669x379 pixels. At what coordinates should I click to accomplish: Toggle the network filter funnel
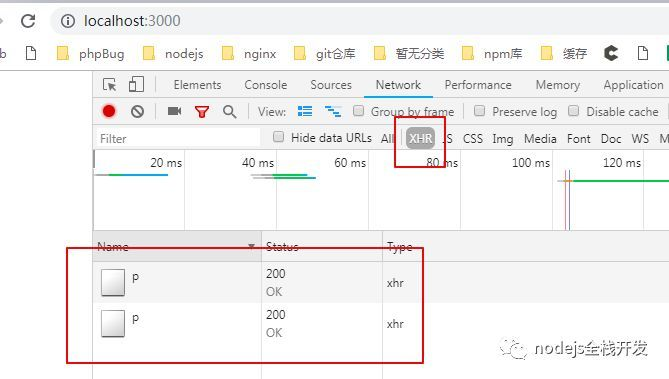[x=201, y=112]
